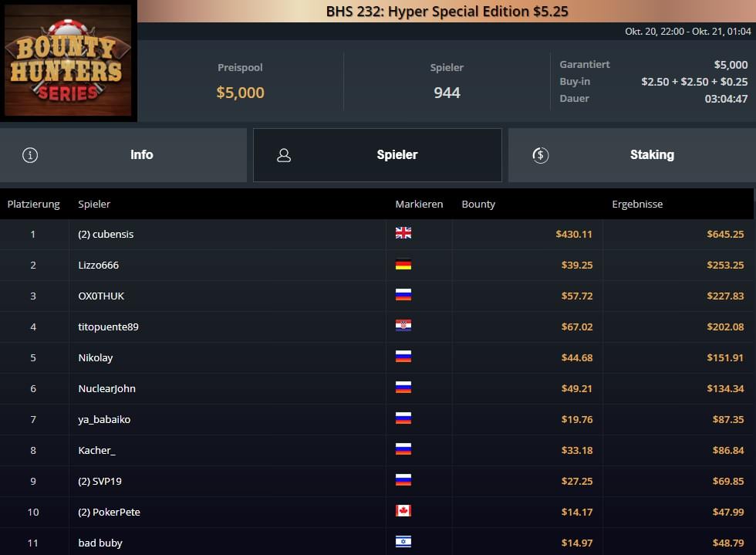The width and height of the screenshot is (756, 555).
Task: Select the Spieler tab
Action: 377,155
